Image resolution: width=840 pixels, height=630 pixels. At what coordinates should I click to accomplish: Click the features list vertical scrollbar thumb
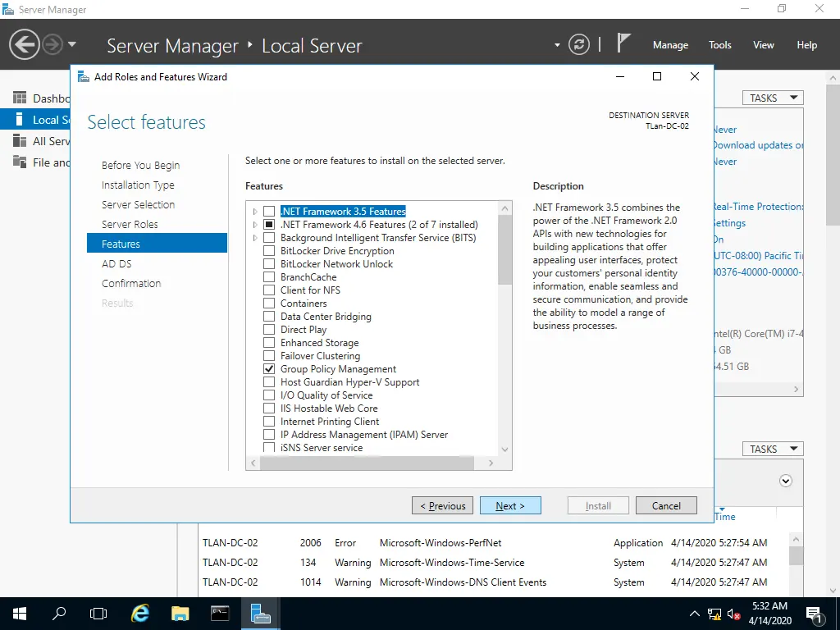[504, 249]
